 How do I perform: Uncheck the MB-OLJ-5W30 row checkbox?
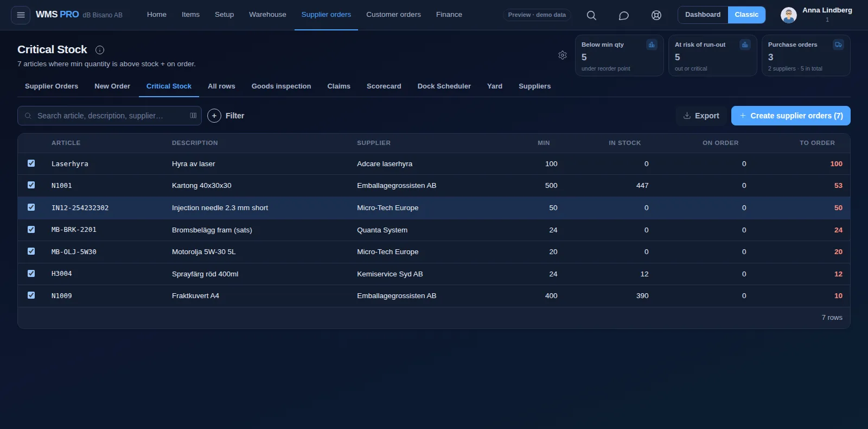coord(31,251)
